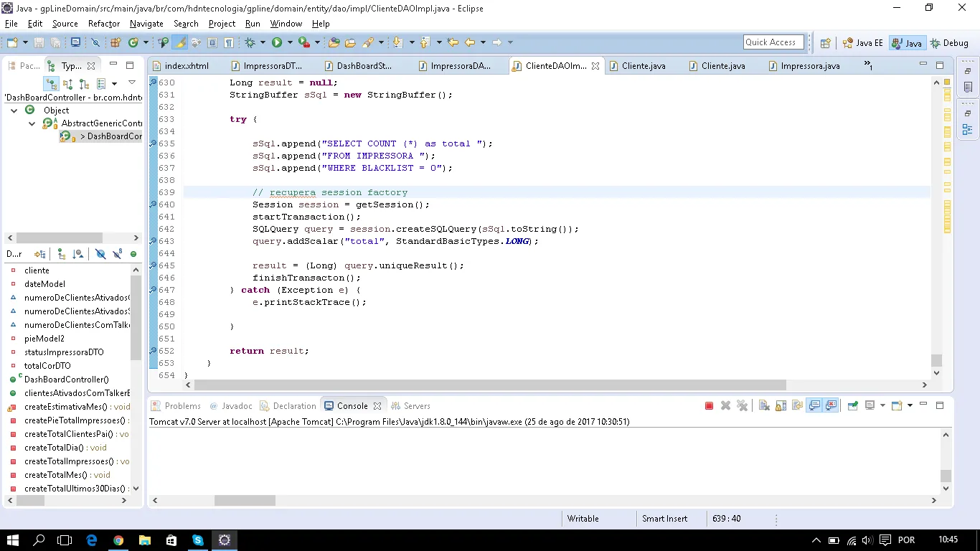Toggle Hide Fields filter in members pane
Screen dimensions: 980x551
pyautogui.click(x=100, y=254)
